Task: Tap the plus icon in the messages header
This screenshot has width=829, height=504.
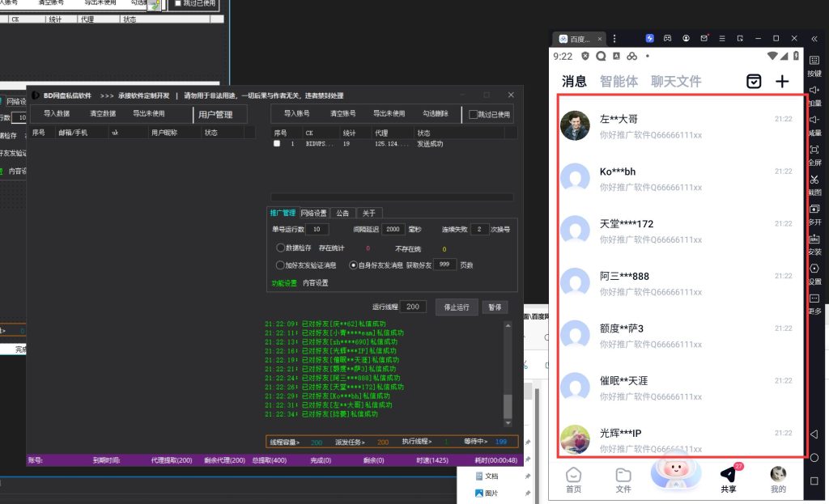Action: pyautogui.click(x=781, y=81)
